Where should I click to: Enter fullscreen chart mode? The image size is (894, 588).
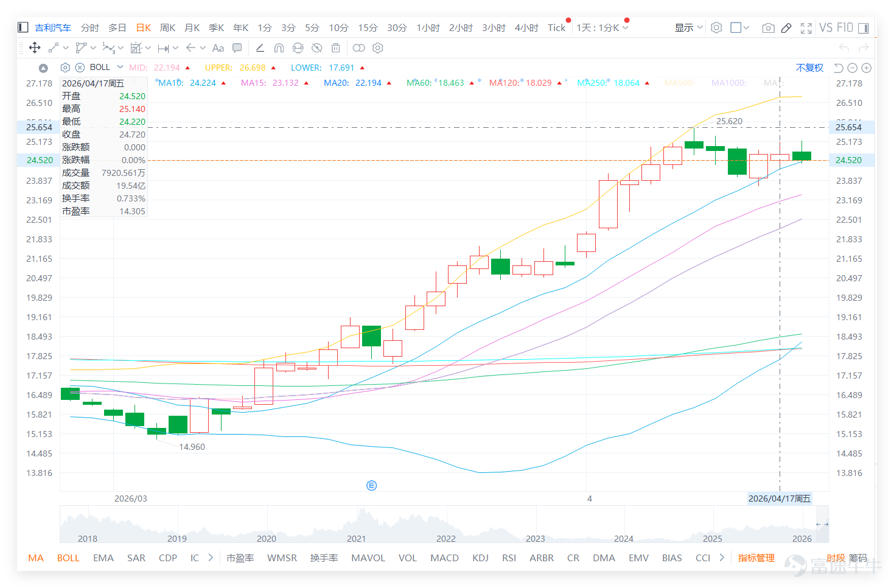[x=806, y=28]
